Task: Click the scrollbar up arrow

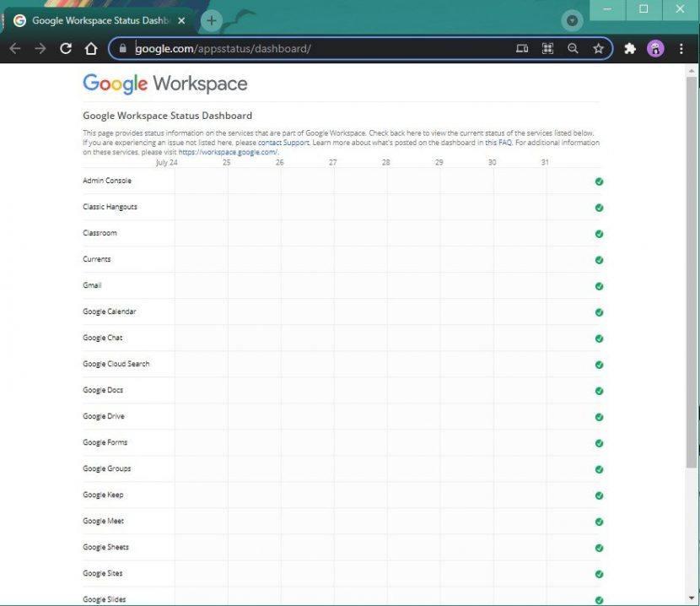Action: click(x=692, y=71)
